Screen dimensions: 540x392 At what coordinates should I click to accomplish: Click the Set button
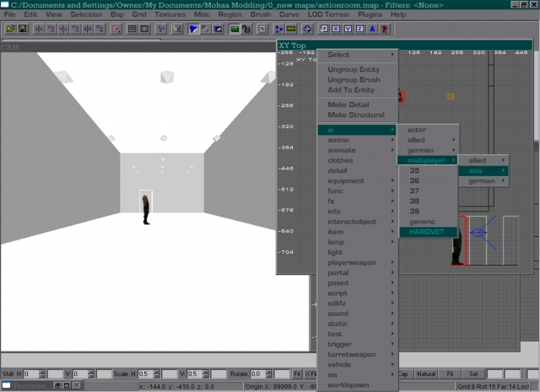click(473, 373)
